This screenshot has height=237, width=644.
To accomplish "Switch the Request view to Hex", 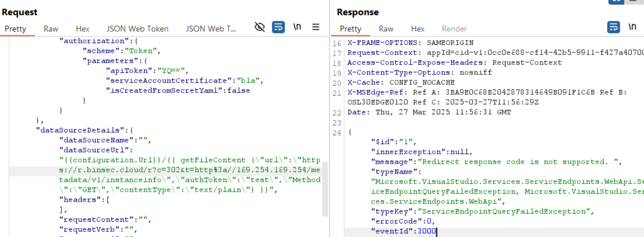I will pyautogui.click(x=83, y=28).
